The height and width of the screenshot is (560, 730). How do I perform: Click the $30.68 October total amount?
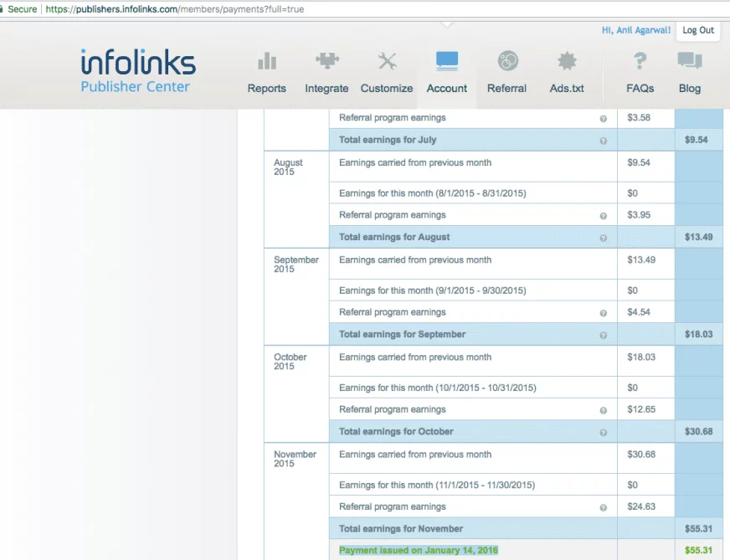[698, 432]
